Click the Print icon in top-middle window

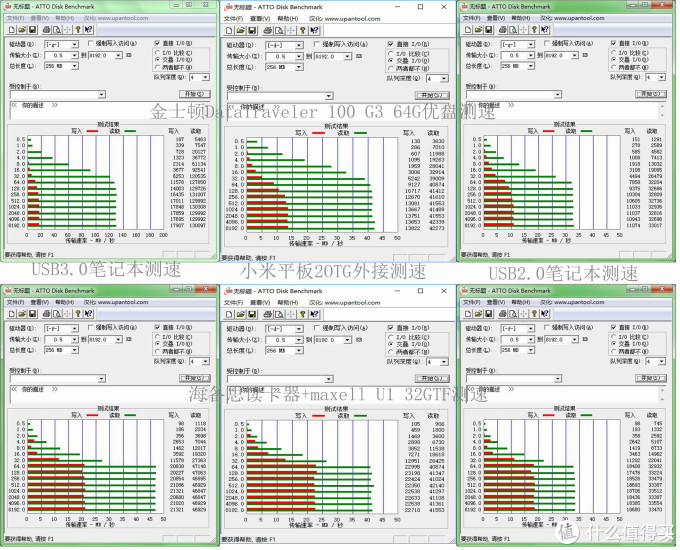click(x=268, y=30)
